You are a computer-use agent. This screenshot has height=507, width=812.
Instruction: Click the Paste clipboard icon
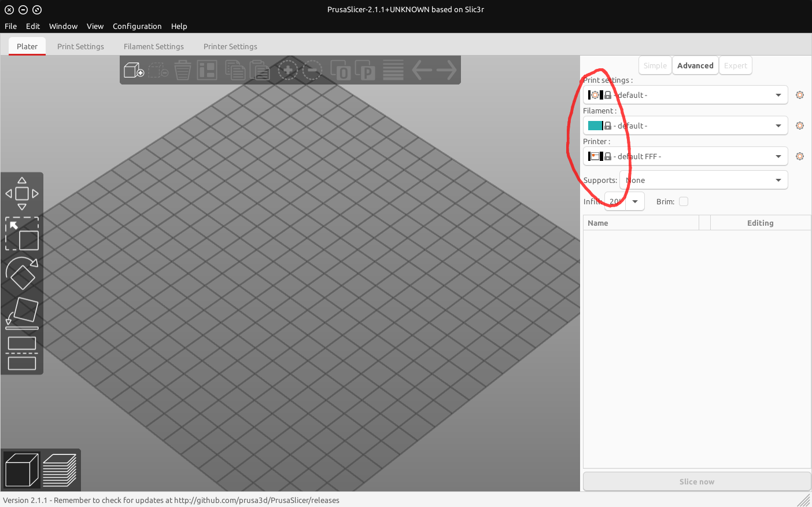click(260, 71)
